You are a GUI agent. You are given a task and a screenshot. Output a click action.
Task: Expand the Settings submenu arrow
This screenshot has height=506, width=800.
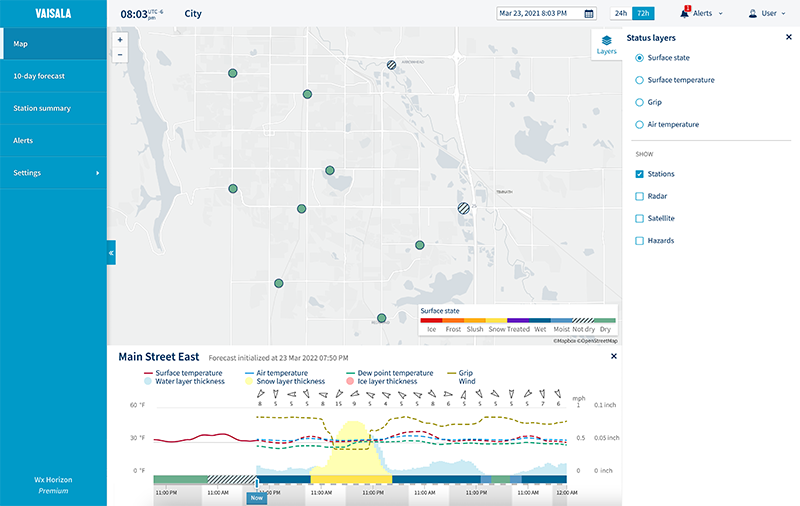click(97, 173)
